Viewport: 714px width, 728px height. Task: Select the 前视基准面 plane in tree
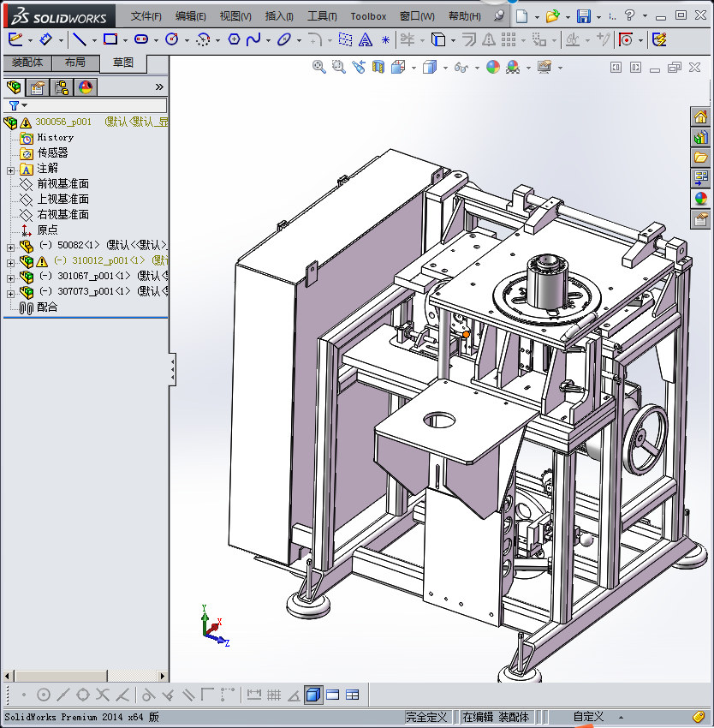pyautogui.click(x=62, y=184)
